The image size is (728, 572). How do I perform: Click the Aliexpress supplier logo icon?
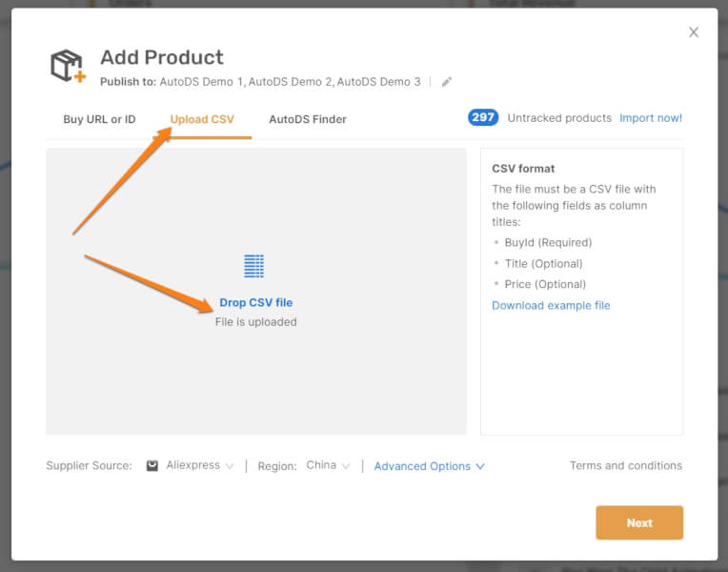coord(152,465)
